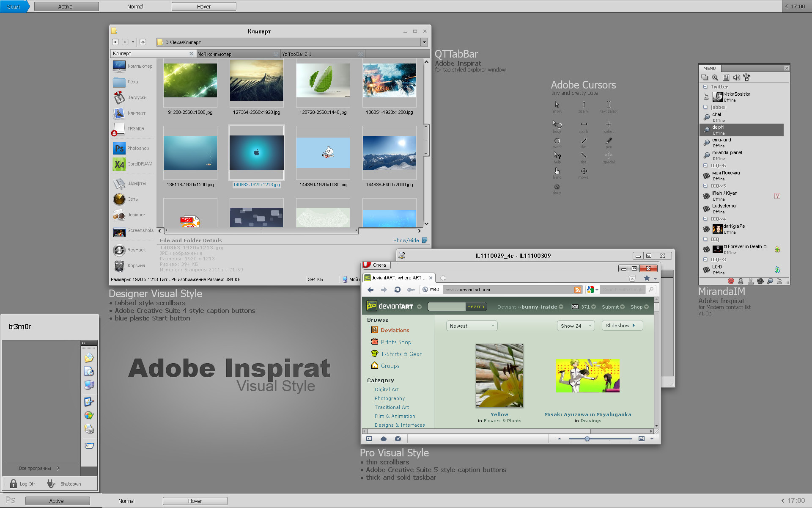Screen dimensions: 812x508
Task: Switch to the Мой компьютер explorer tab
Action: pos(238,54)
